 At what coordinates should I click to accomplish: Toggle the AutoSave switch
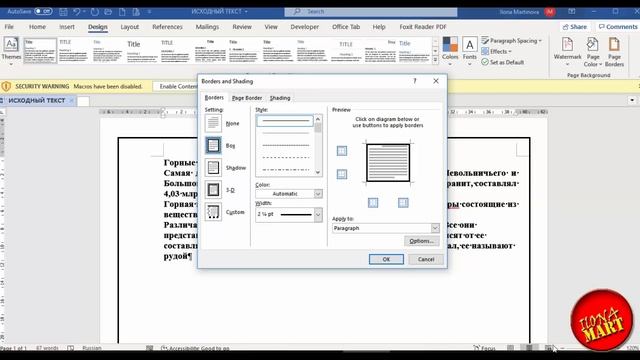tap(43, 11)
